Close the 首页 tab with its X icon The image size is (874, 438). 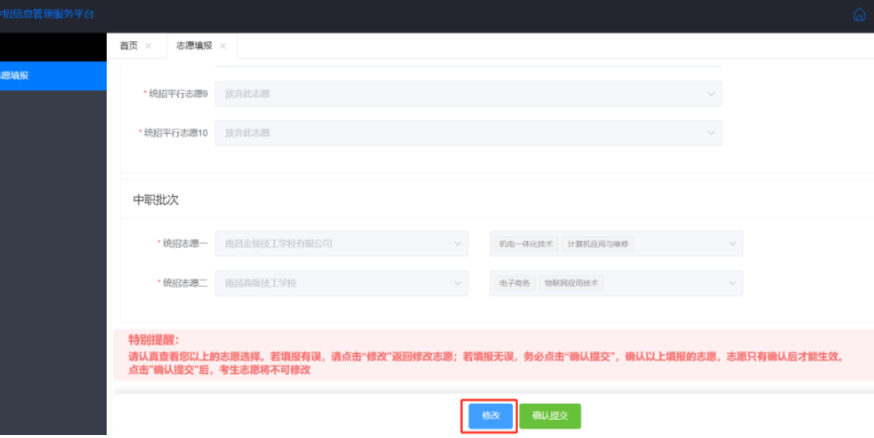[x=148, y=46]
